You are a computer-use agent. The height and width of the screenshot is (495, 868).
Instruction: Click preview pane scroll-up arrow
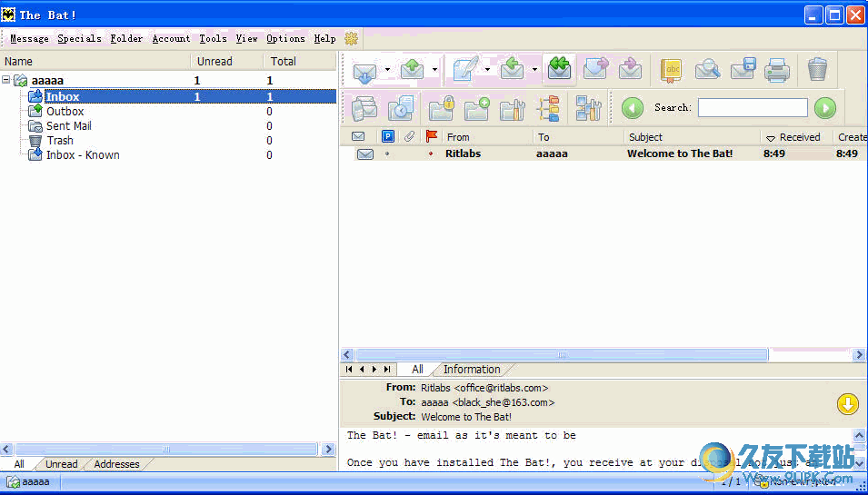(859, 435)
